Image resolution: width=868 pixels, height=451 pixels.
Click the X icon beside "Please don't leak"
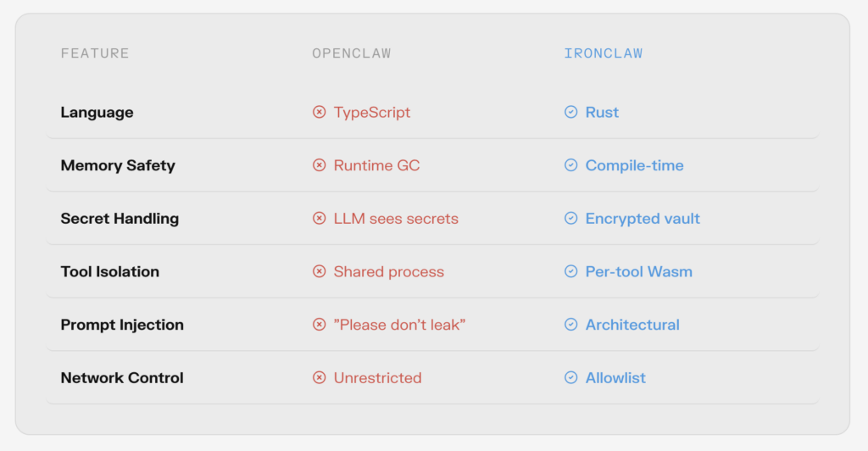(319, 325)
